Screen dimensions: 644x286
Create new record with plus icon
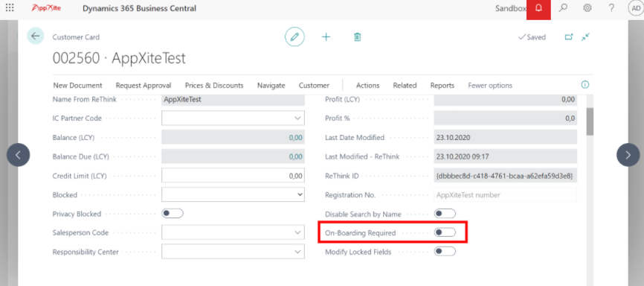[326, 37]
